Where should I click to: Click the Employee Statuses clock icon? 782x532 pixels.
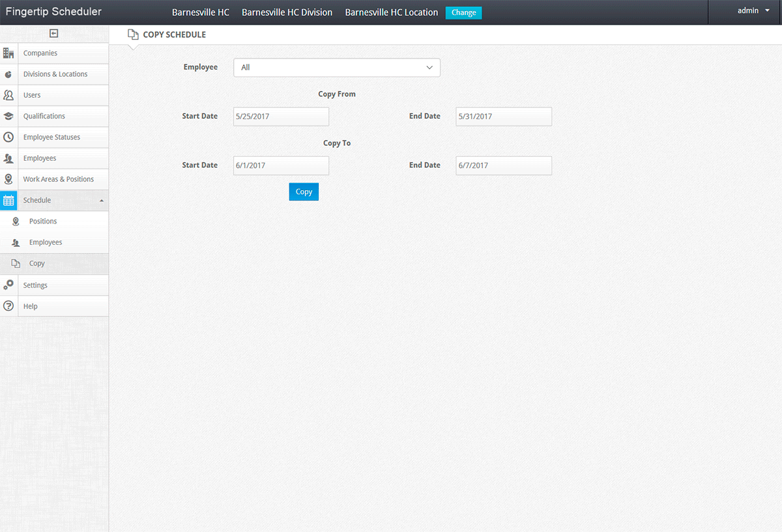9,137
